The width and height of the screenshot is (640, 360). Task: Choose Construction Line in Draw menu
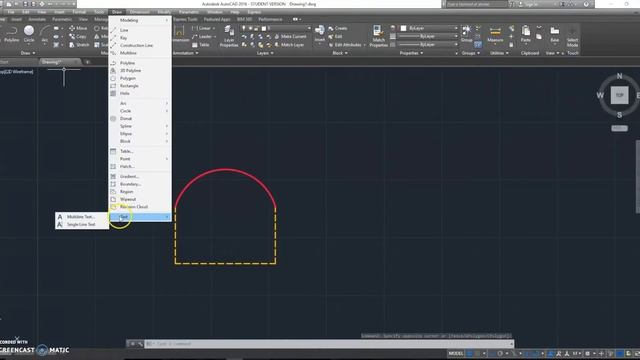[139, 45]
